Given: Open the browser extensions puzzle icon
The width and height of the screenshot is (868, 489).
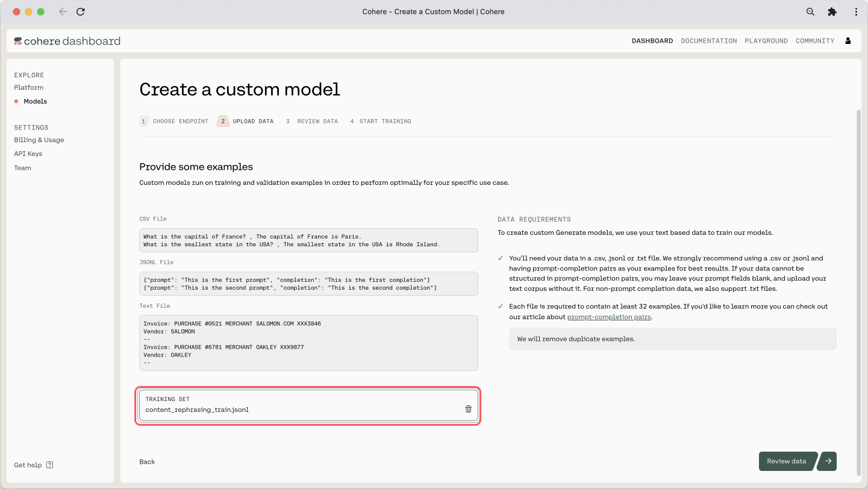Looking at the screenshot, I should [832, 11].
